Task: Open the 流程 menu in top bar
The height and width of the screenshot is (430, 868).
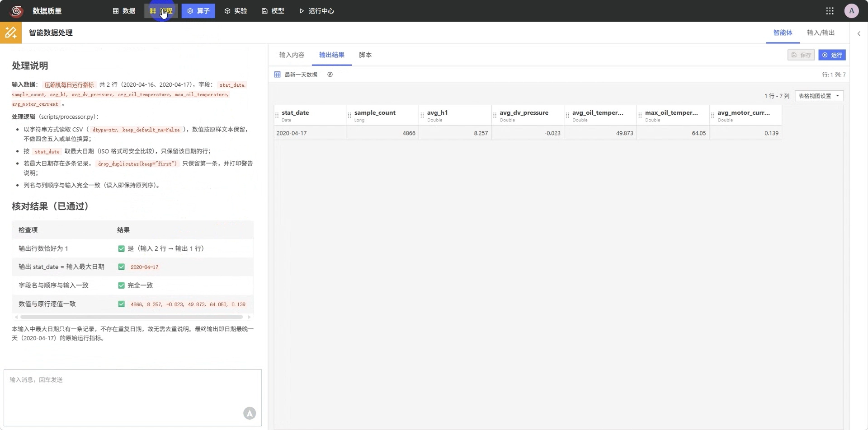Action: [161, 11]
